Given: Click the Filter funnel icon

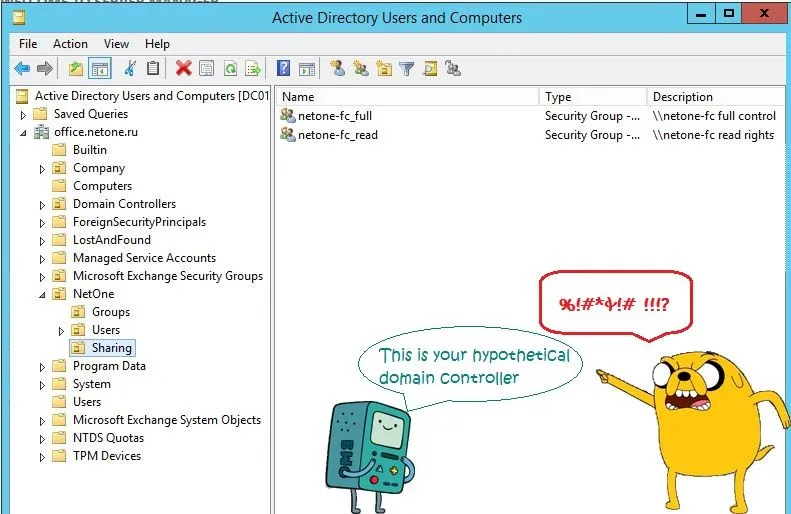Looking at the screenshot, I should pos(407,69).
